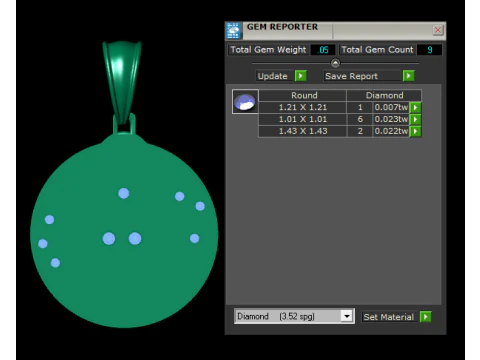480x360 pixels.
Task: Click the Total Gem Weight label
Action: [268, 50]
